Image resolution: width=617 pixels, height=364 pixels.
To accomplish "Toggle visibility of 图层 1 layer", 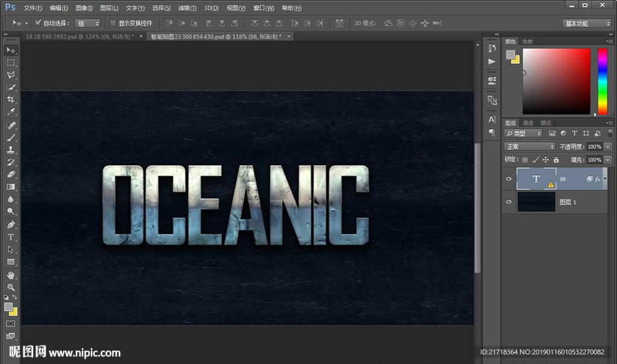I will pos(509,202).
